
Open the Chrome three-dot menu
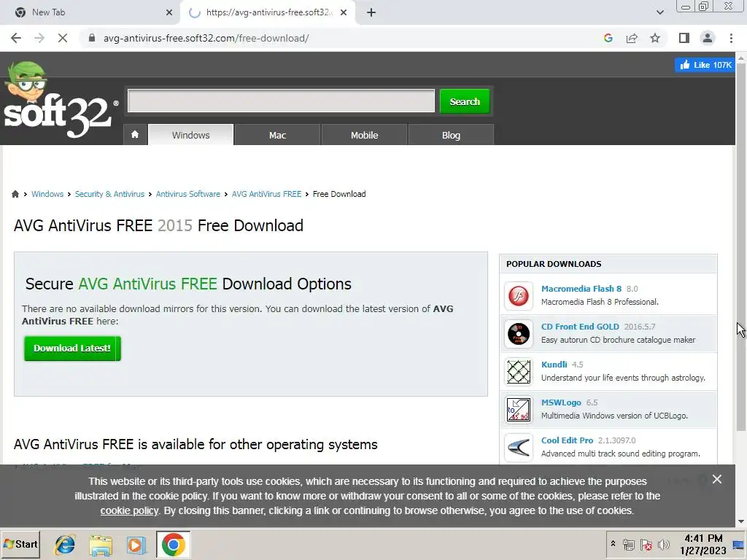tap(731, 38)
